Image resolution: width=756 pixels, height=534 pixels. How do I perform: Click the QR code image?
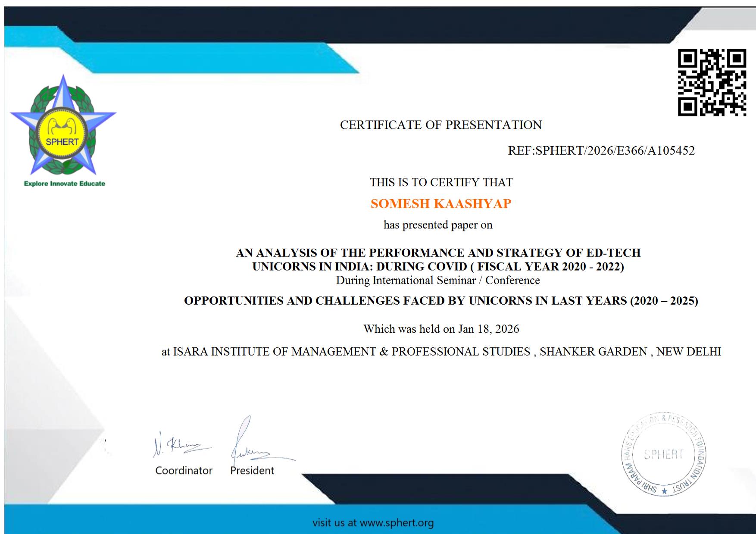coord(712,82)
